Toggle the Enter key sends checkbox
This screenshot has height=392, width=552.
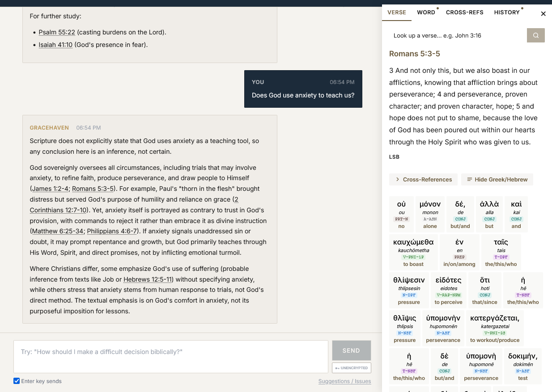(x=17, y=381)
